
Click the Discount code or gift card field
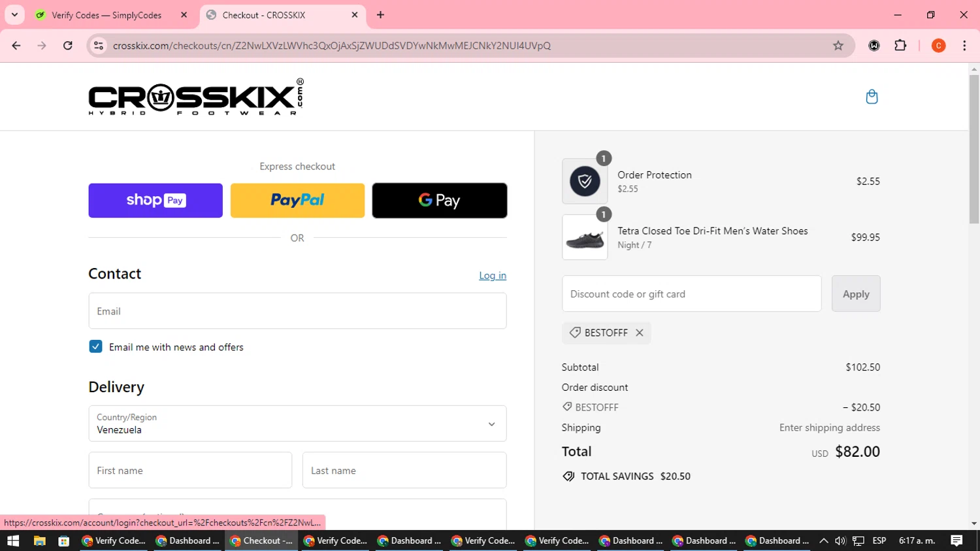[x=691, y=293]
